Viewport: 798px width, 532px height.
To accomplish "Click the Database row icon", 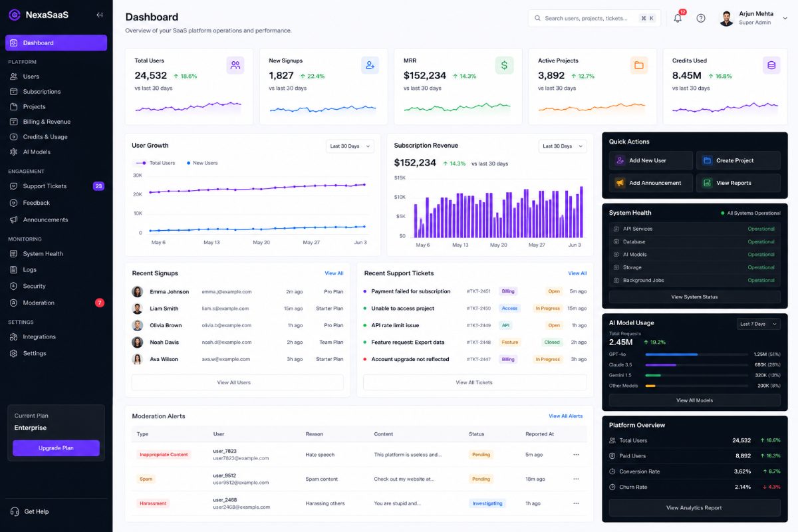I will [616, 241].
